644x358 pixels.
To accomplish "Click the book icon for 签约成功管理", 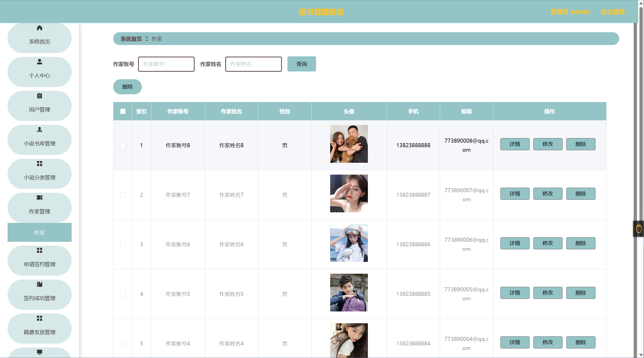I will click(39, 284).
